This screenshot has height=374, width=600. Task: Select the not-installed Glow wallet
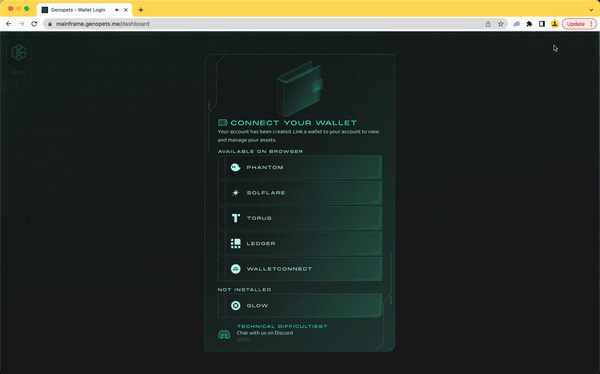[x=300, y=305]
